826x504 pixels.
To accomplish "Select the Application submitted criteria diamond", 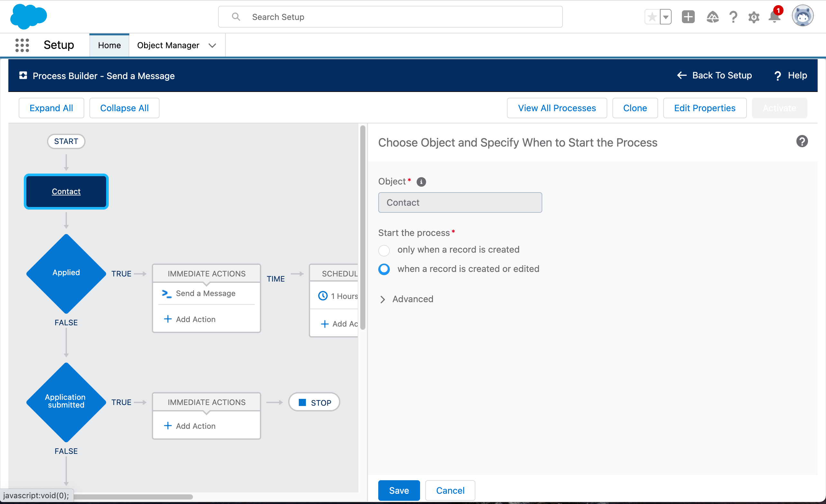I will (66, 402).
